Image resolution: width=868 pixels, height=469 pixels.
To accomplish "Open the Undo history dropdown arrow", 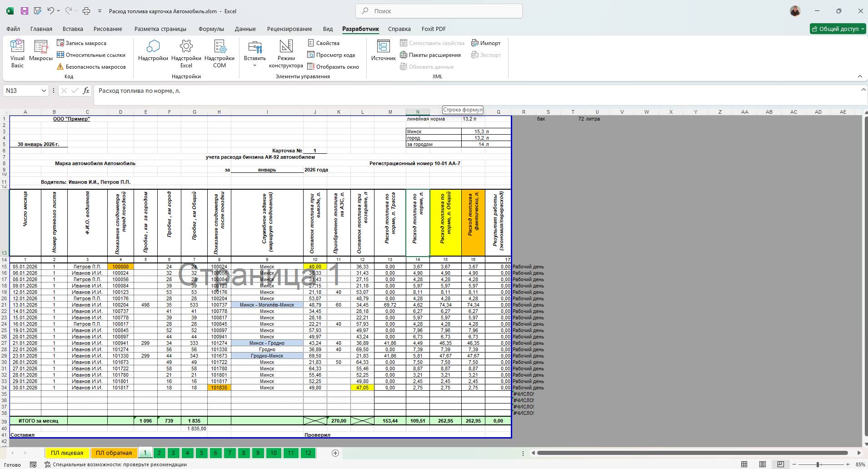I will tap(59, 11).
